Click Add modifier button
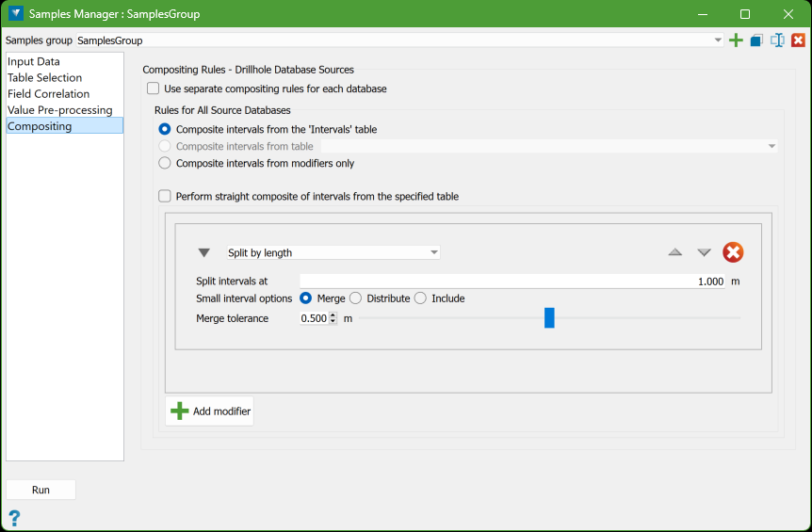This screenshot has width=812, height=532. point(210,411)
